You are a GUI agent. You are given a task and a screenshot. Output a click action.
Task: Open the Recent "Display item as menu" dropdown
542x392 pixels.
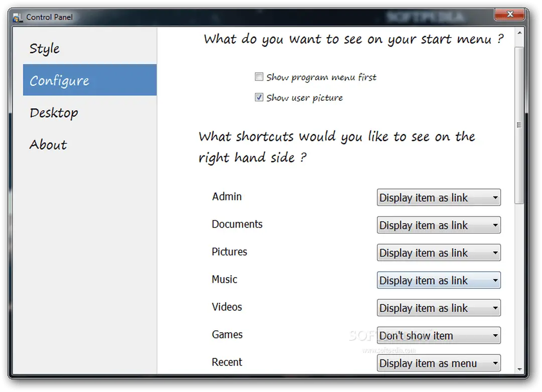(438, 363)
